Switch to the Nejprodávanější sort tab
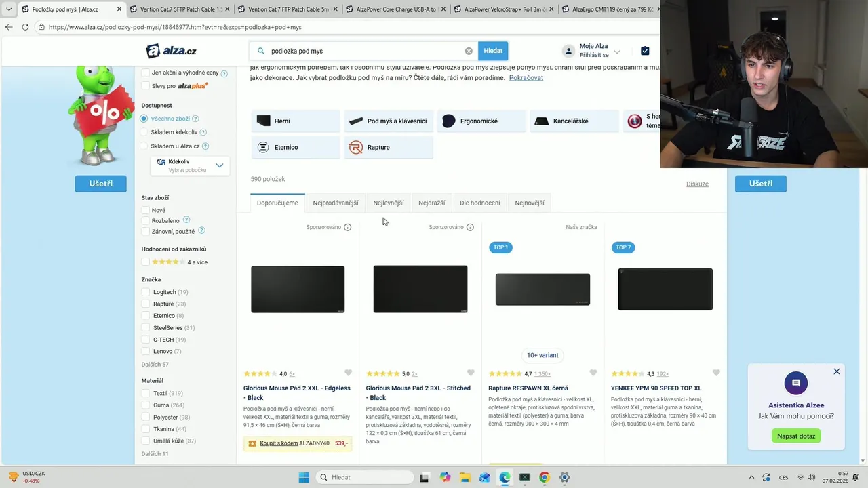Image resolution: width=868 pixels, height=488 pixels. tap(336, 203)
